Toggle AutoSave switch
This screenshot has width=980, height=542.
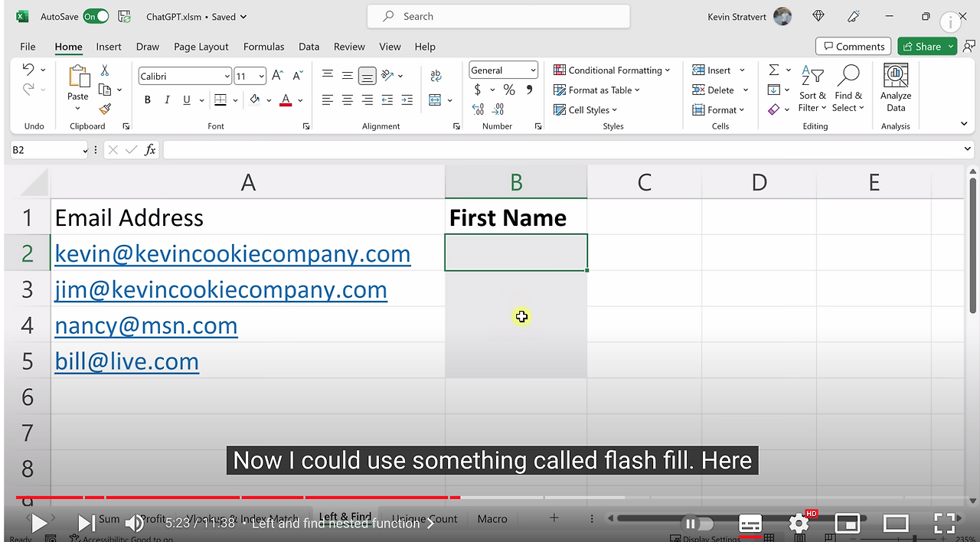(x=96, y=16)
